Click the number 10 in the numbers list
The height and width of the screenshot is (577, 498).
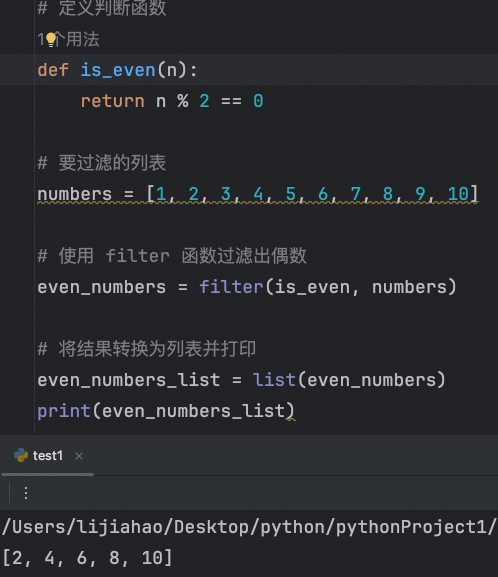pos(458,194)
